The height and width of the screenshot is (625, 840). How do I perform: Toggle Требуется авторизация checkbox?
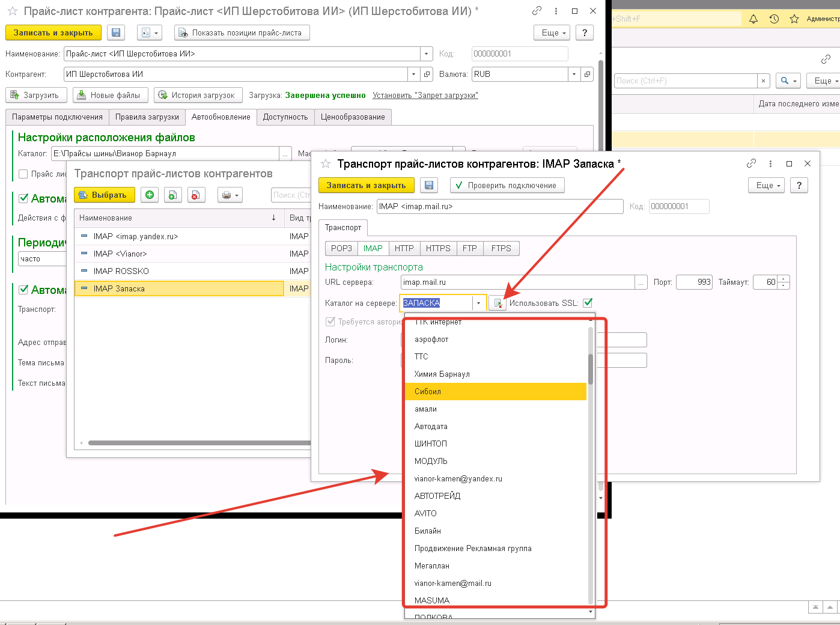[x=329, y=322]
